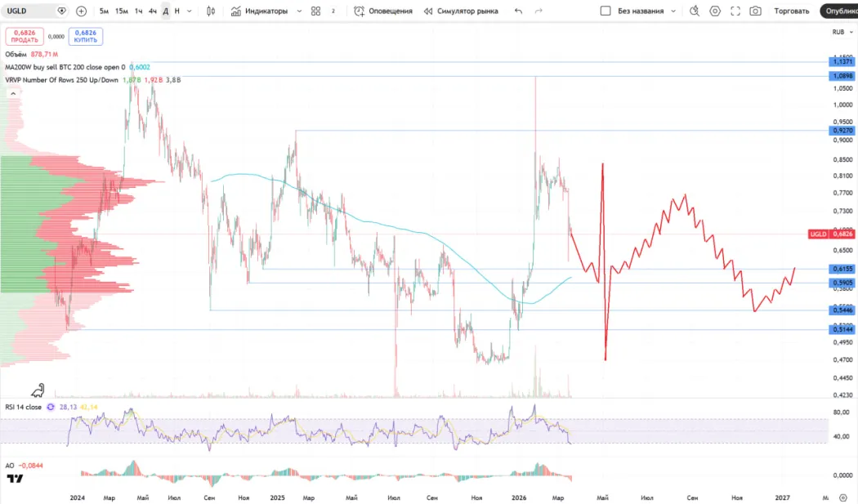Switch to the 5м timeframe

[x=104, y=11]
